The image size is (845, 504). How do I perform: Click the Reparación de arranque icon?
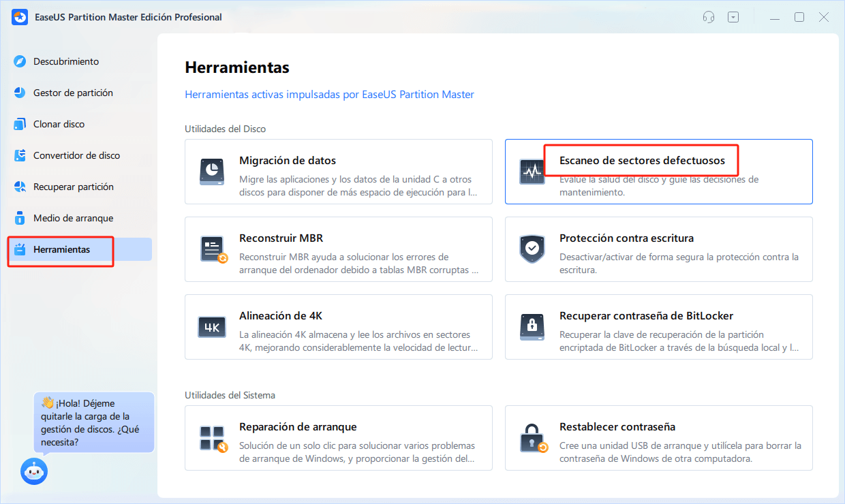tap(213, 438)
